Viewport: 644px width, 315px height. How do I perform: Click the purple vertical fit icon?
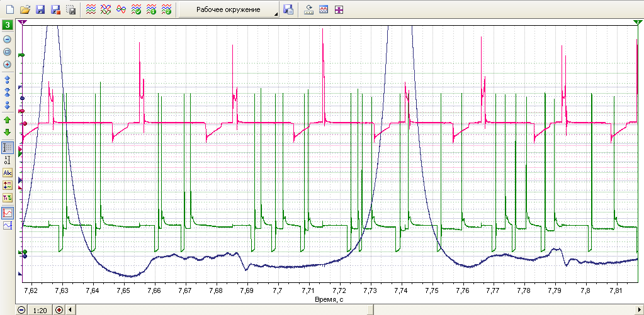[x=339, y=10]
